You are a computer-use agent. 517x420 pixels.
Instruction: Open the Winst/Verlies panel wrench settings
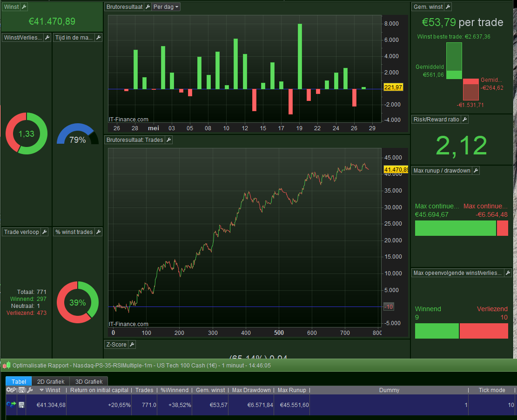pos(47,38)
